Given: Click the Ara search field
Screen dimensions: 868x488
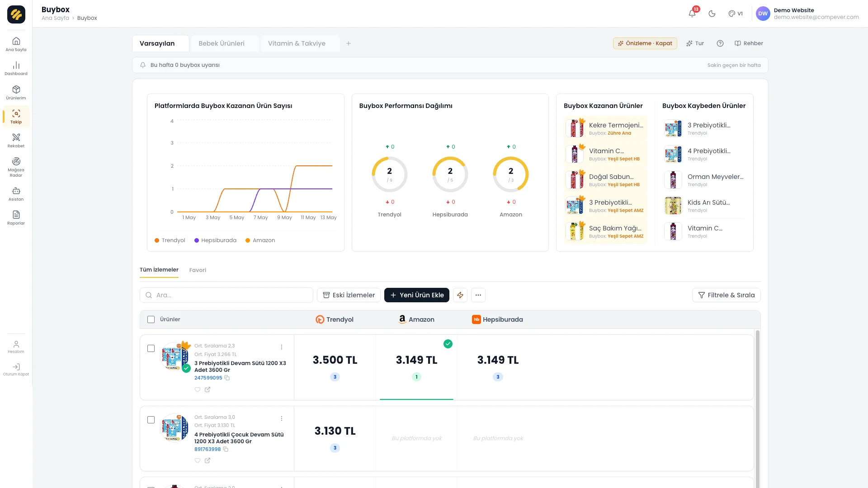Looking at the screenshot, I should [x=226, y=295].
